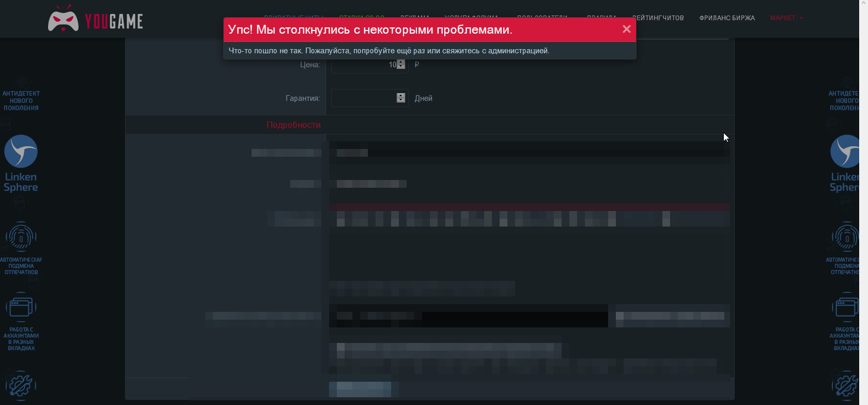Image resolution: width=868 pixels, height=405 pixels.
Task: Click the YouGame gamepad logo icon
Action: [63, 19]
